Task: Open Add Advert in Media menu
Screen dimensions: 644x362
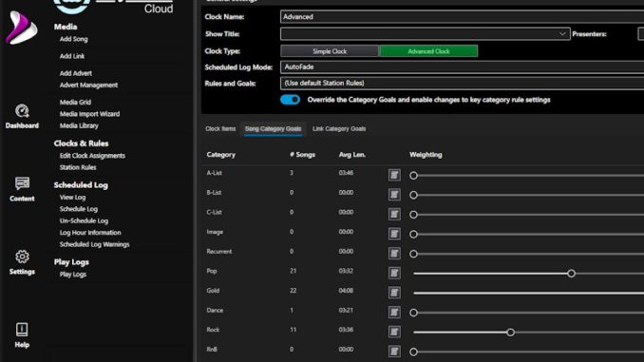Action: click(x=76, y=73)
